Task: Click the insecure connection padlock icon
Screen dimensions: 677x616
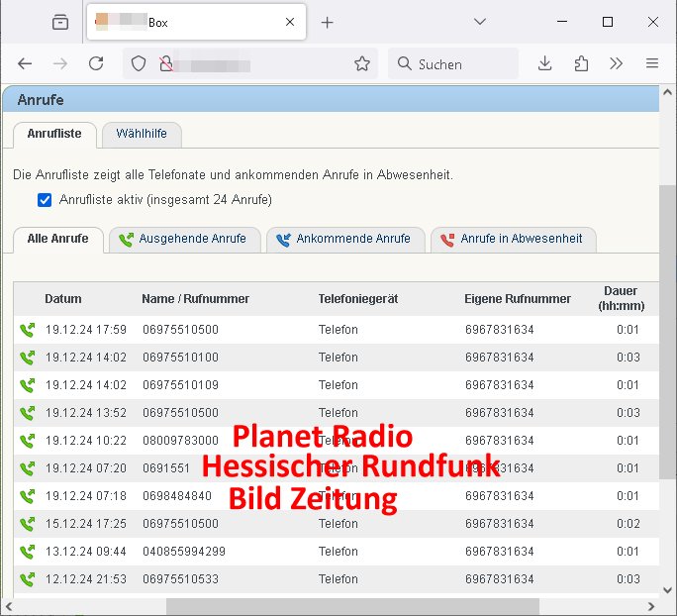Action: point(166,64)
